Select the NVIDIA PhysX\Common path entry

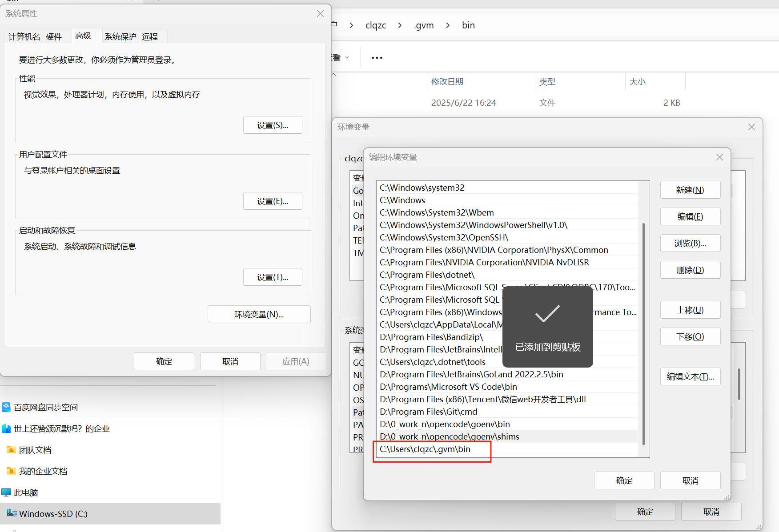[507, 250]
